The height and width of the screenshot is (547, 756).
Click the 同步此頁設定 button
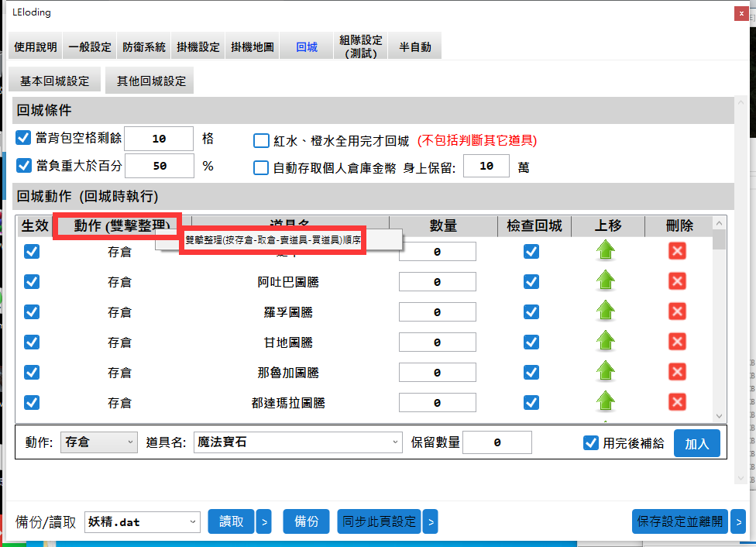379,522
